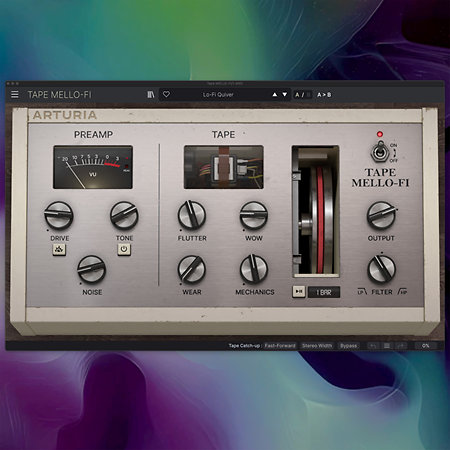
Task: Click the redo arrow in the status bar
Action: [x=400, y=346]
